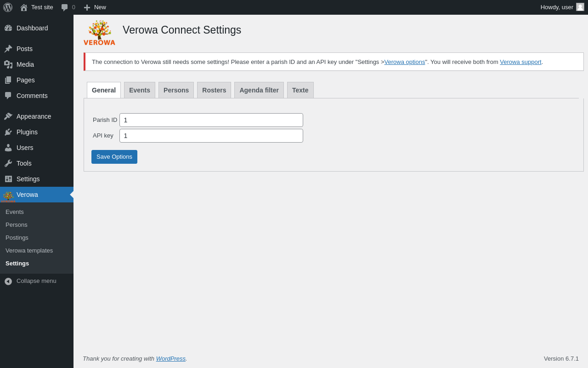Open the comments bubble in admin bar
The image size is (588, 368).
[x=68, y=7]
